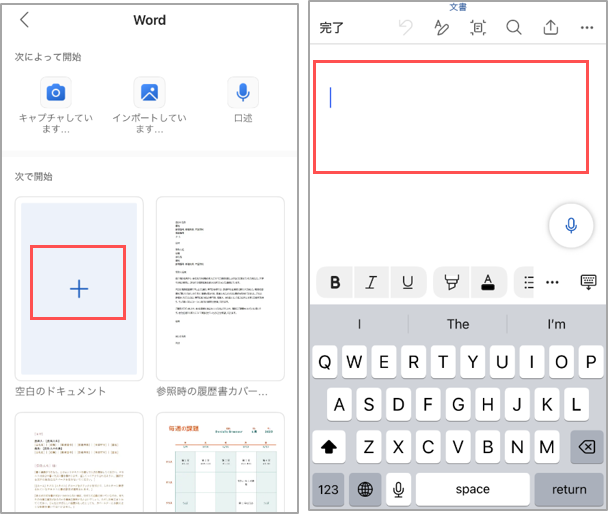Hide the on-screen keyboard
Viewport: 608px width, 514px height.
588,282
